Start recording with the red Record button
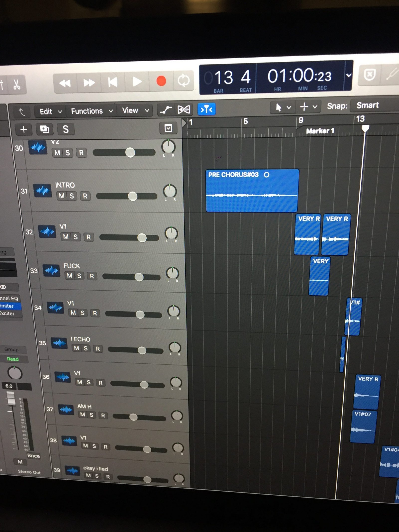The image size is (399, 532). pos(161,81)
